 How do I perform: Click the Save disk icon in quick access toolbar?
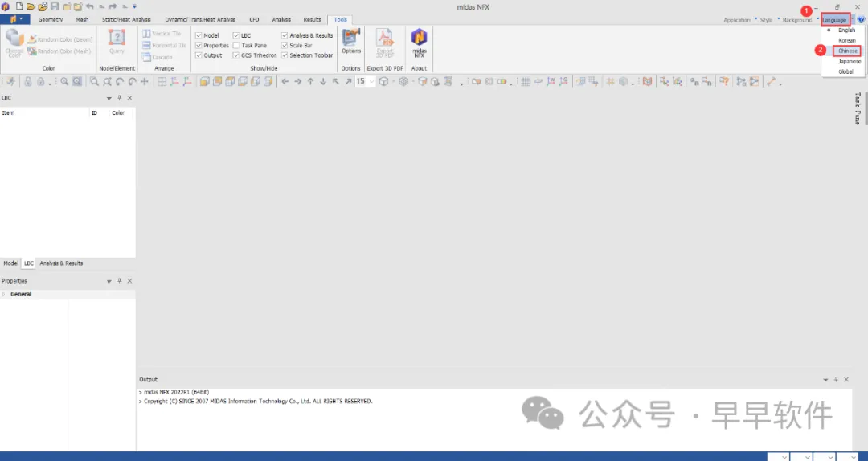[x=55, y=6]
